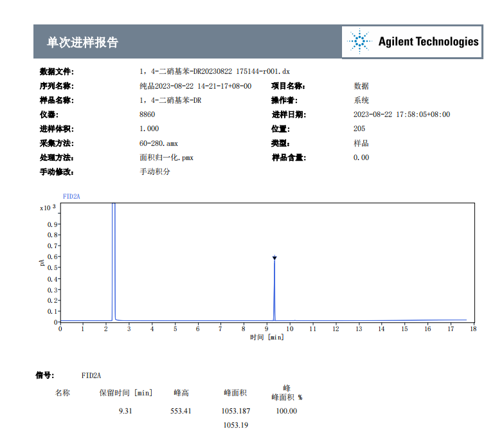This screenshot has width=504, height=445.
Task: Click the total area sum 1053.19
Action: [235, 425]
